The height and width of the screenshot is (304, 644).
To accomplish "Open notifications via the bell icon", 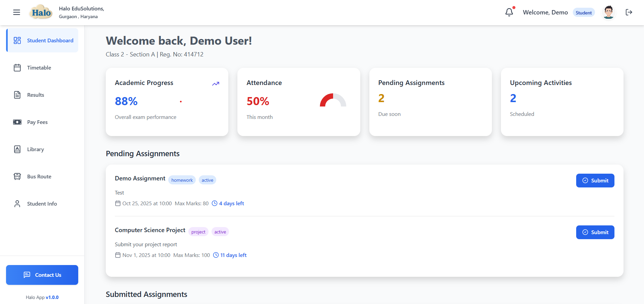I will click(509, 12).
